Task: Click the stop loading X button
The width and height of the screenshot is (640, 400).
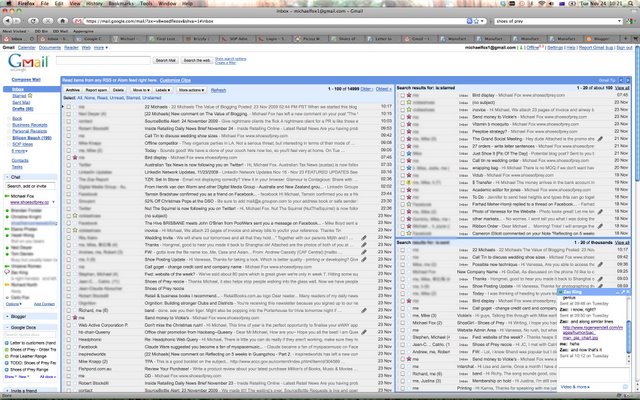Action: click(48, 21)
